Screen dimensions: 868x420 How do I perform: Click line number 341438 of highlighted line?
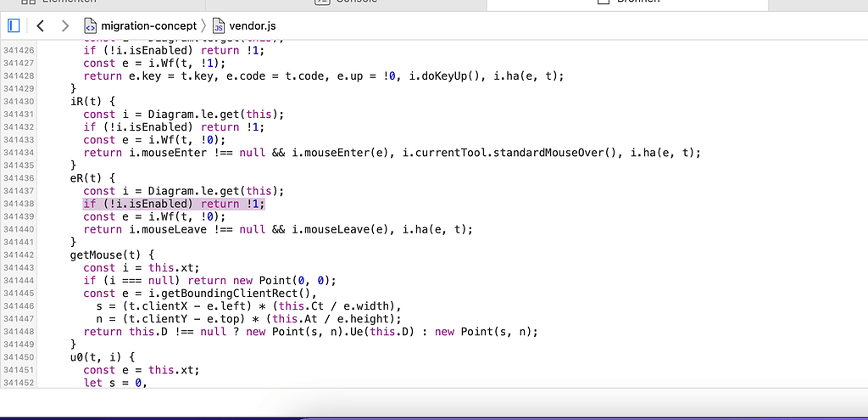(x=19, y=204)
